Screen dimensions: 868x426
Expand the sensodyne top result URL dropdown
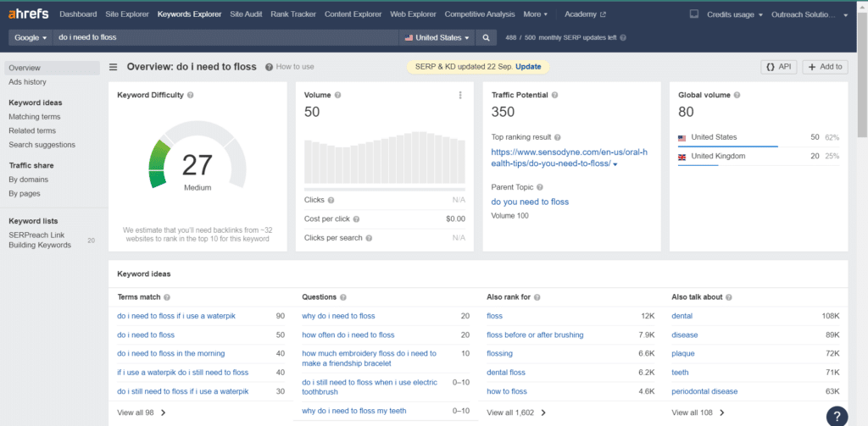pos(615,164)
